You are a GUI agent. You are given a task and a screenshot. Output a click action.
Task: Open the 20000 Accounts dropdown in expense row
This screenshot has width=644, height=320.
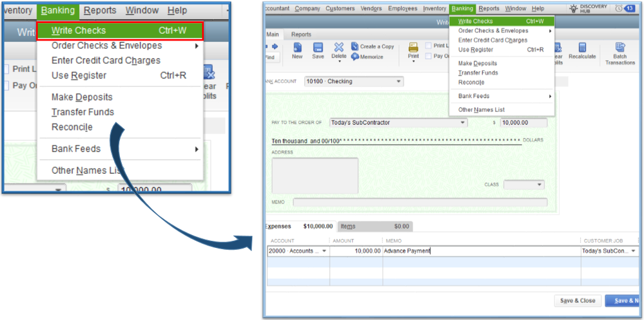pos(324,250)
